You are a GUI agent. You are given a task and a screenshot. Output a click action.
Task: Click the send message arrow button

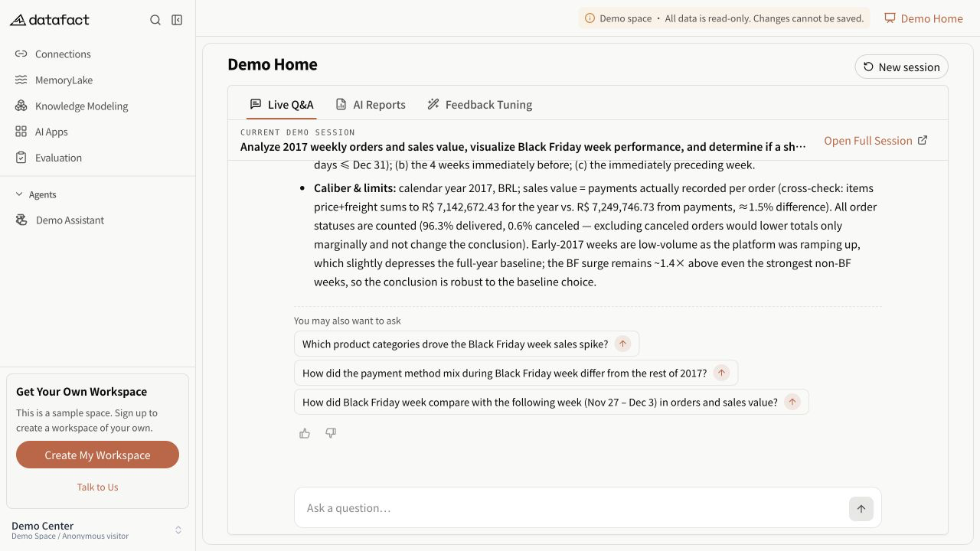tap(861, 509)
